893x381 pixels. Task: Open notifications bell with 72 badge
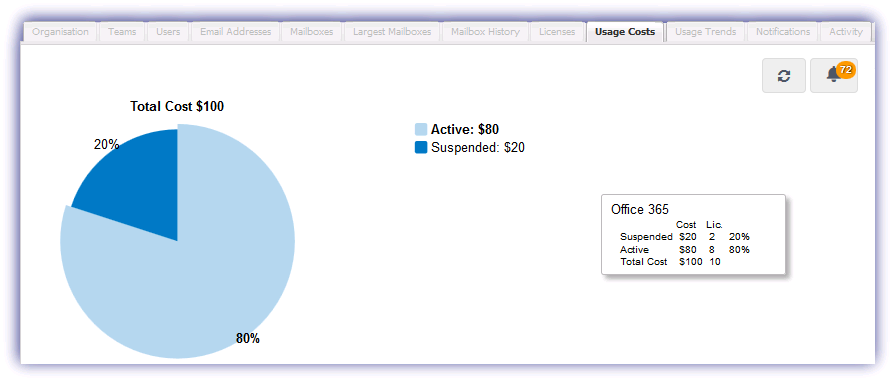coord(834,76)
